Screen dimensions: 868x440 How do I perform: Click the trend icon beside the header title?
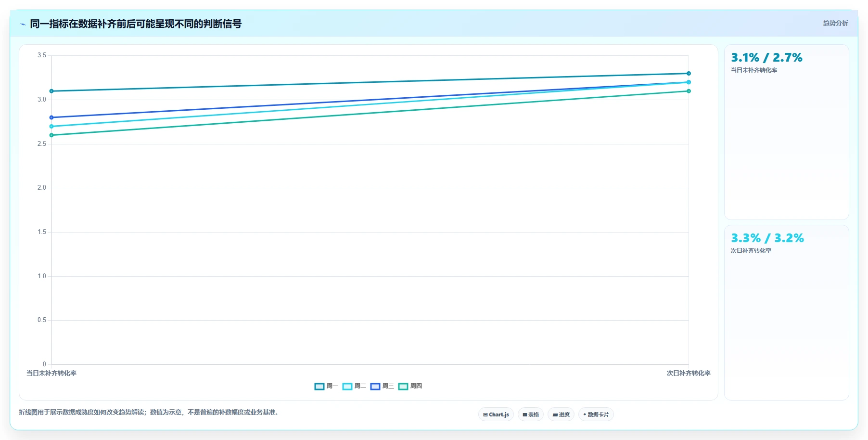(x=23, y=24)
